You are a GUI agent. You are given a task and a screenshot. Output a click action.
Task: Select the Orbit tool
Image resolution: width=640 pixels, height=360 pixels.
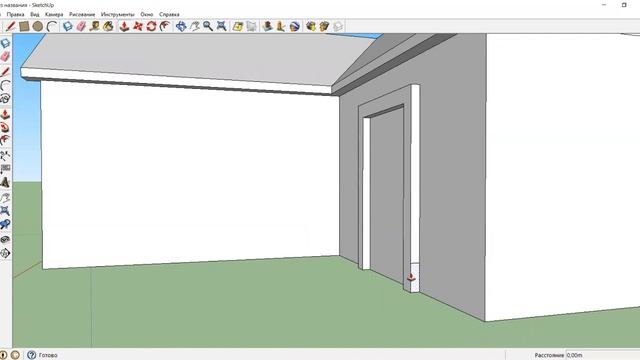tap(181, 27)
